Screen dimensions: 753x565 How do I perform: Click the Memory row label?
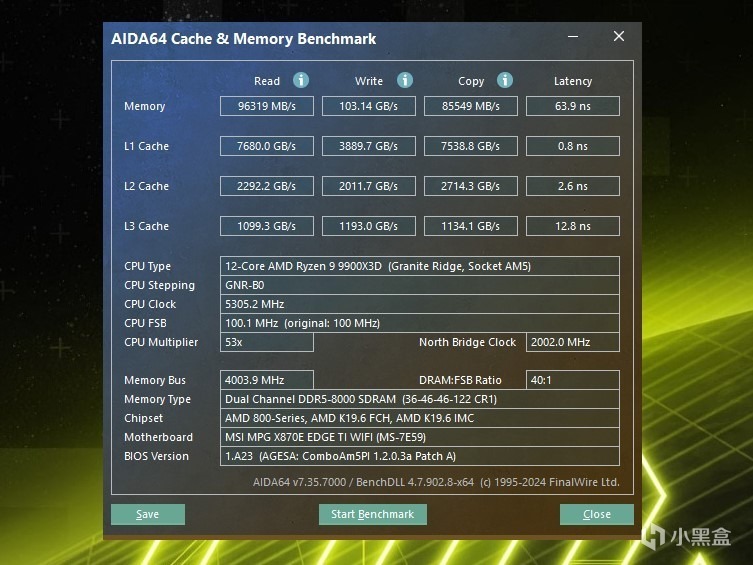145,106
